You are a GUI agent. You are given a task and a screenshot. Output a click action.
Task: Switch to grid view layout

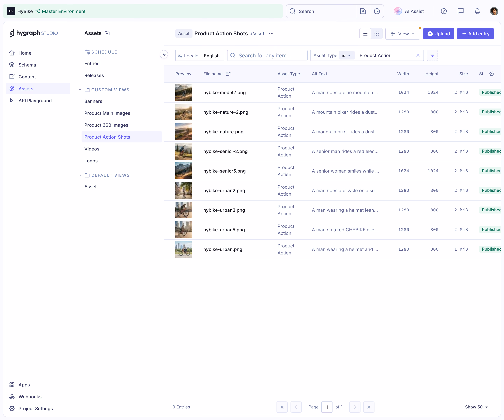377,34
